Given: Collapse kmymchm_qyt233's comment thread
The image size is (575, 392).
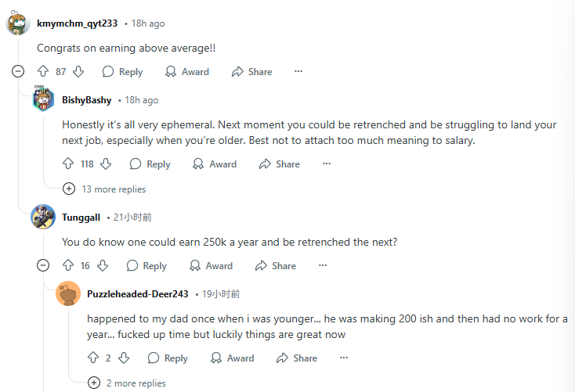Looking at the screenshot, I should (18, 71).
